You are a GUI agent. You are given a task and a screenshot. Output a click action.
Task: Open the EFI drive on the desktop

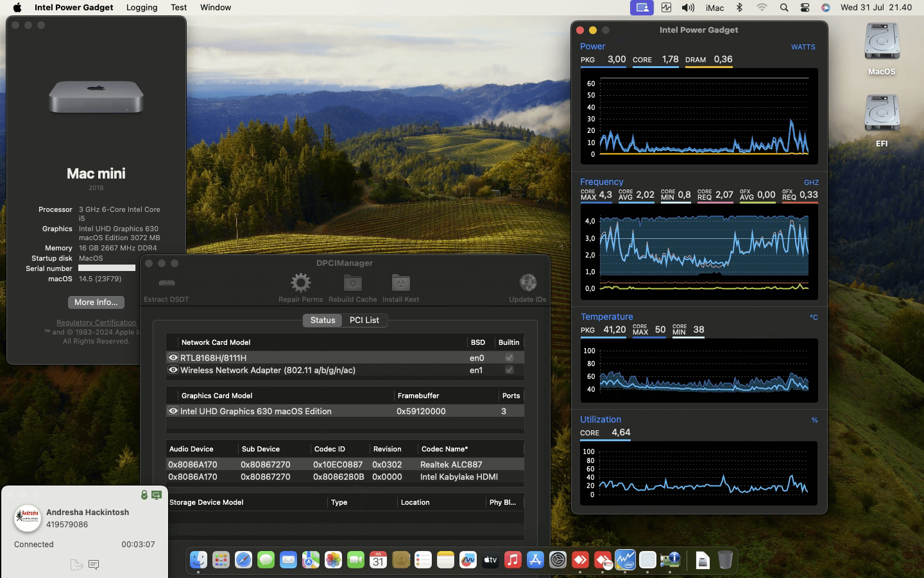(882, 119)
